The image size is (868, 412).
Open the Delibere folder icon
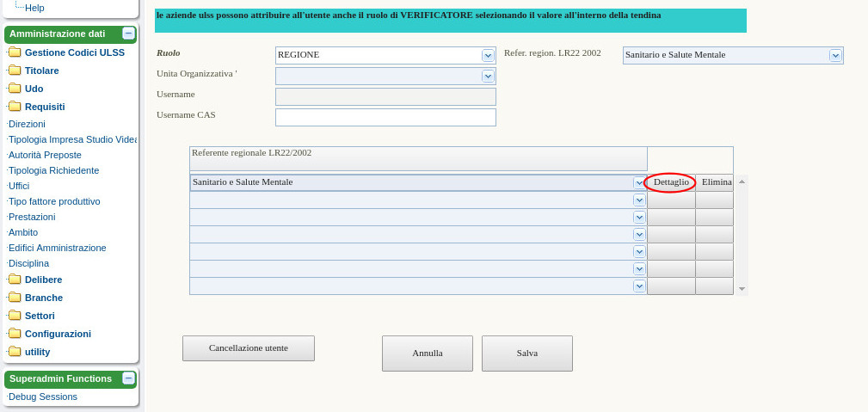click(15, 280)
